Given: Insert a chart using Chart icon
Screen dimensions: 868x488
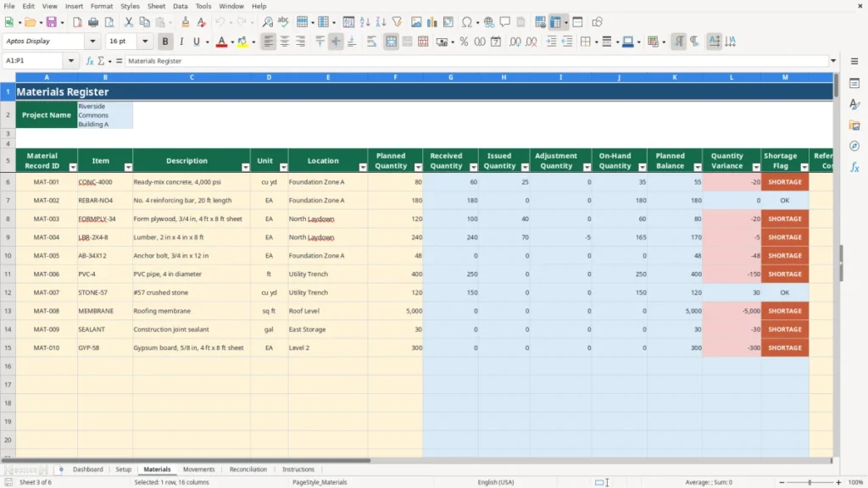Looking at the screenshot, I should 431,22.
